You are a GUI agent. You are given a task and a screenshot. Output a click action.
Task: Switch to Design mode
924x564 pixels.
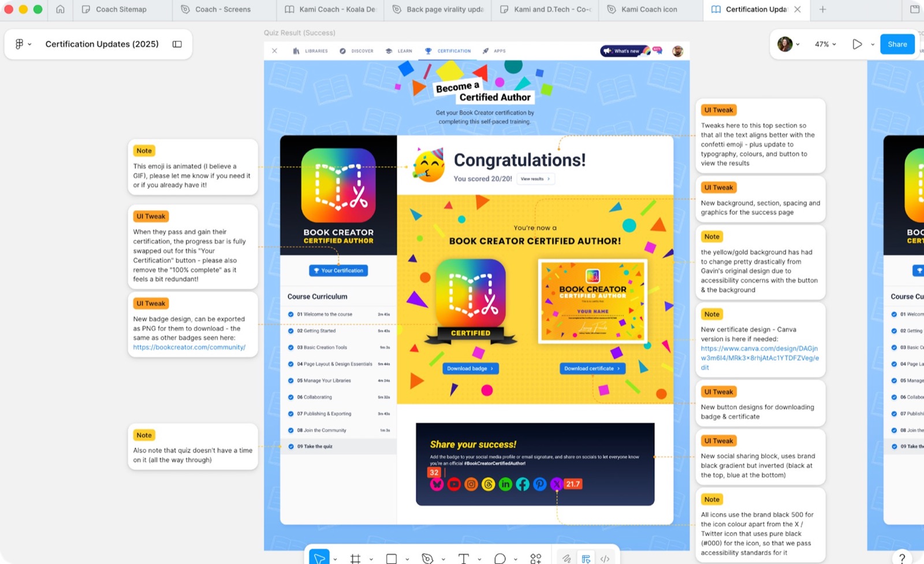pyautogui.click(x=586, y=558)
